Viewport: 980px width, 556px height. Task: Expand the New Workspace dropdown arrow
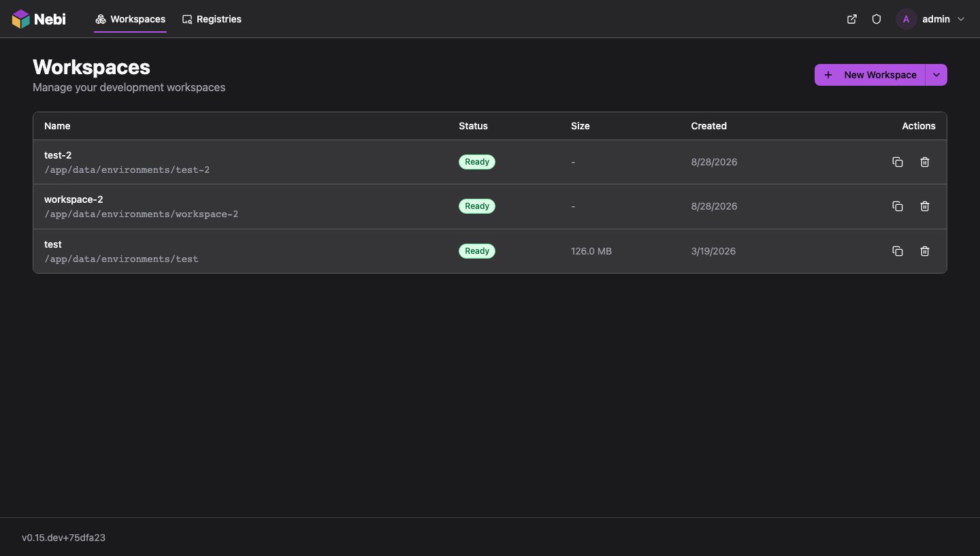[x=936, y=75]
